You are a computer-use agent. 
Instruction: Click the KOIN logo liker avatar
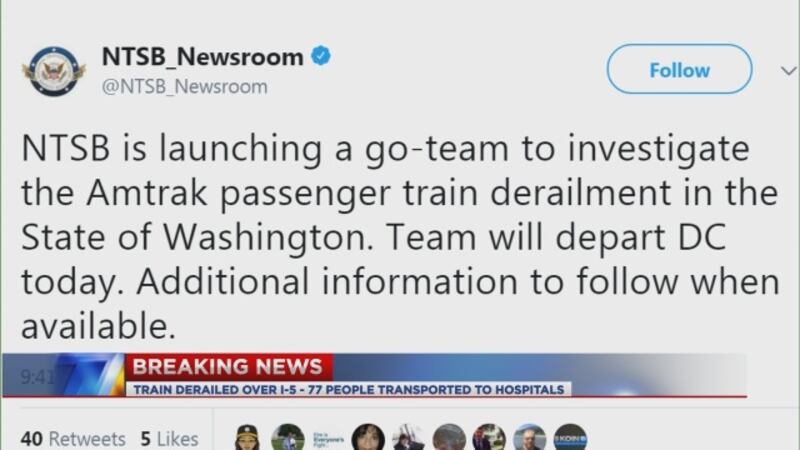pyautogui.click(x=570, y=438)
